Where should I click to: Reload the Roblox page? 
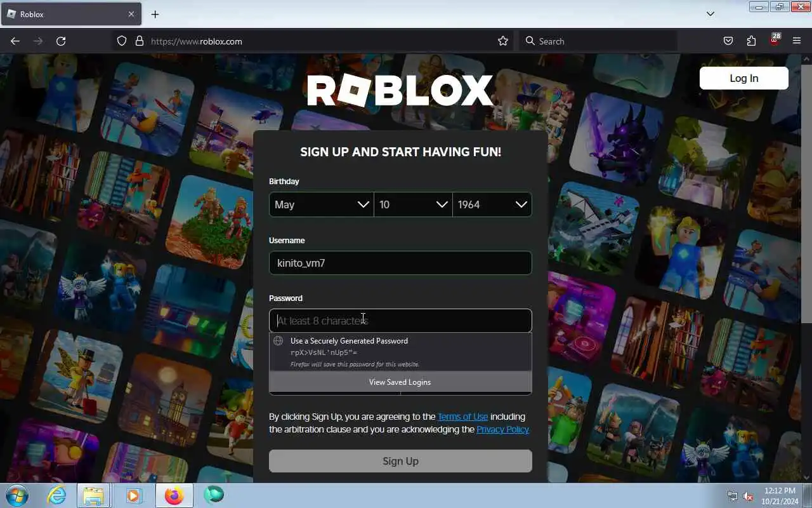point(61,41)
